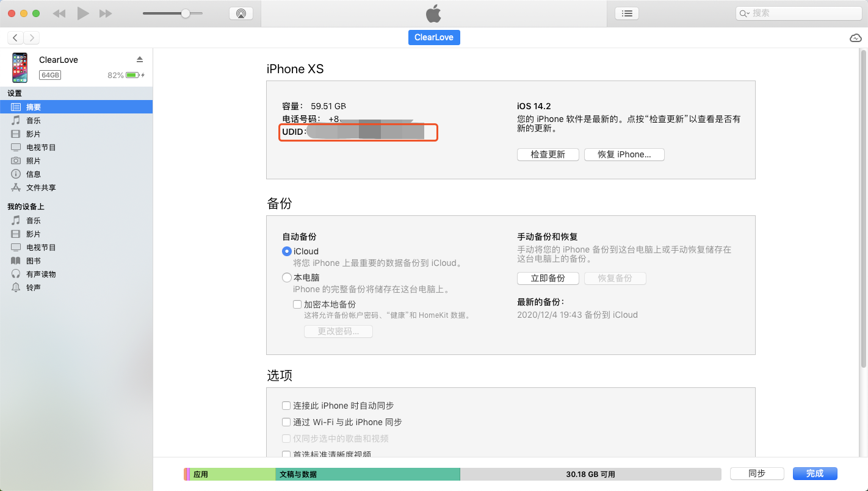Start a manual backup with 立即备份

pos(548,278)
